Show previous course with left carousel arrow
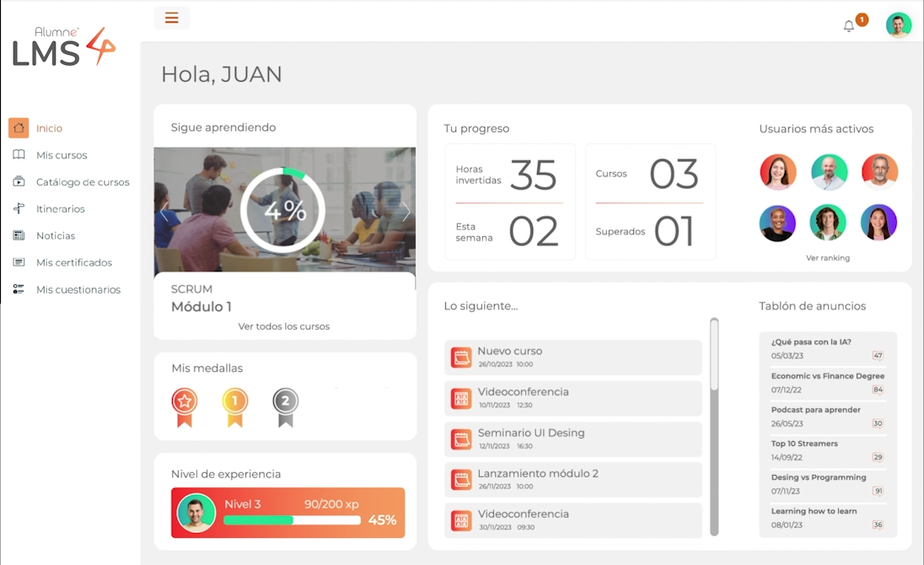 point(164,212)
